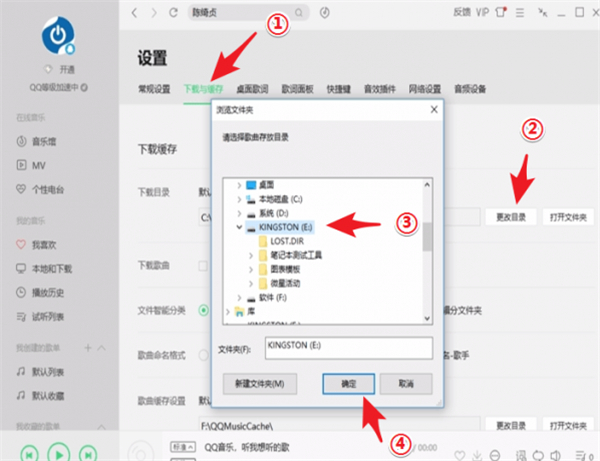Expand the 系统 (D:) node
The height and width of the screenshot is (461, 600).
[239, 213]
